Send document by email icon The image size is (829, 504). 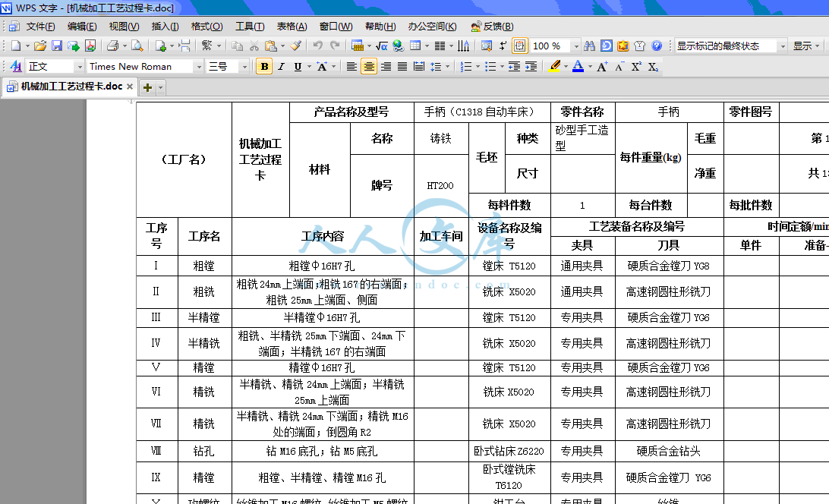click(74, 46)
